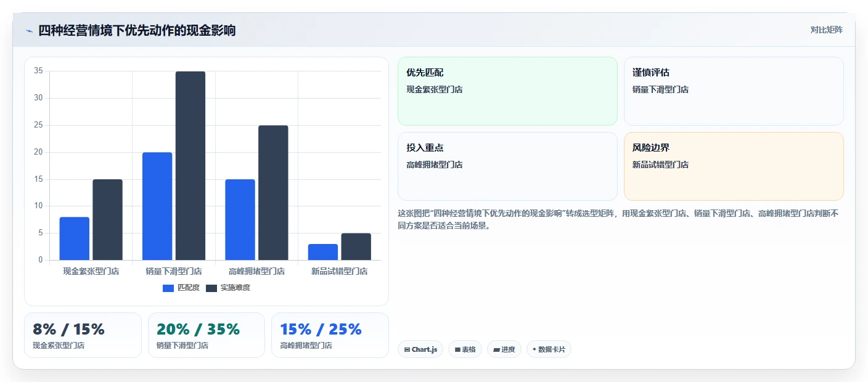Click the y-axis value 20
The width and height of the screenshot is (868, 382).
[38, 152]
